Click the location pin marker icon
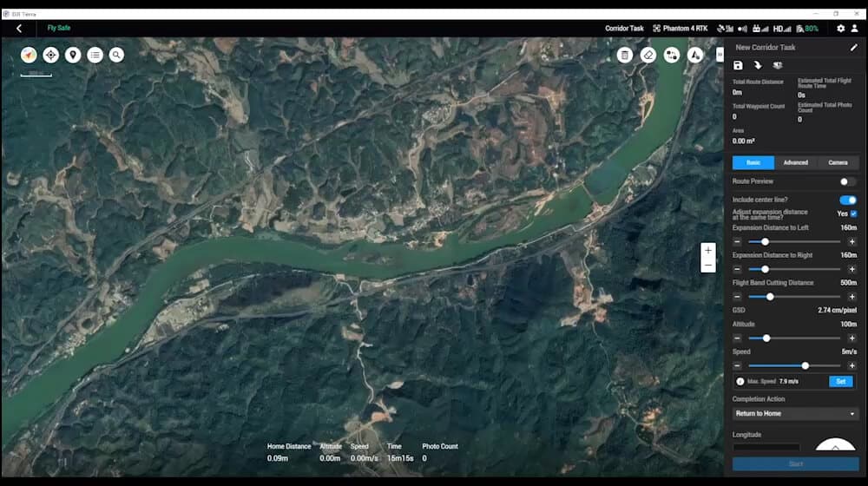 [x=73, y=55]
